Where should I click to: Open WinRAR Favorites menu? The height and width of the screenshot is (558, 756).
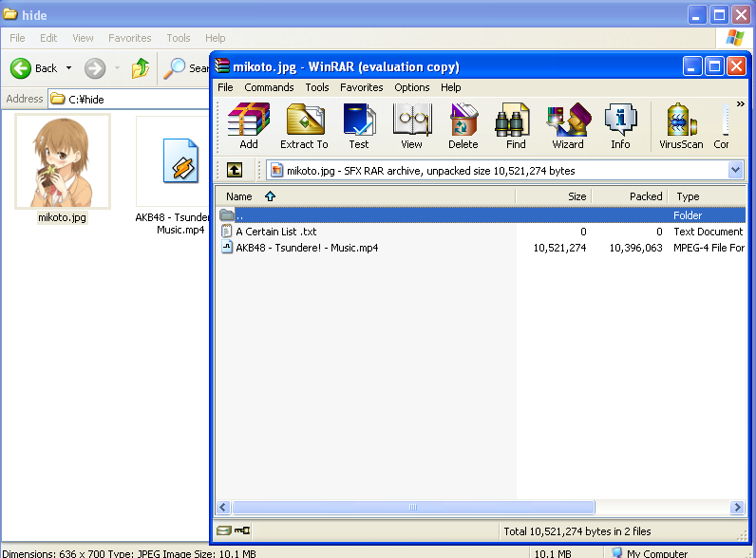(x=362, y=87)
